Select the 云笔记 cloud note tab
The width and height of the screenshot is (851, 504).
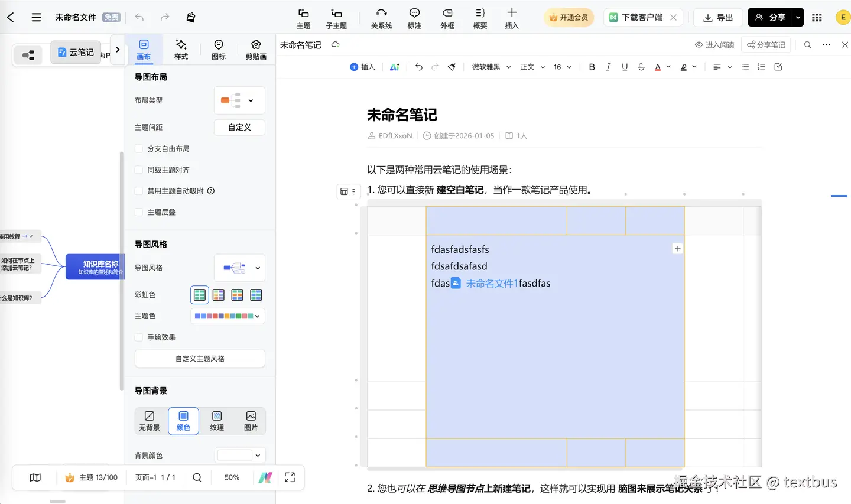[x=76, y=52]
